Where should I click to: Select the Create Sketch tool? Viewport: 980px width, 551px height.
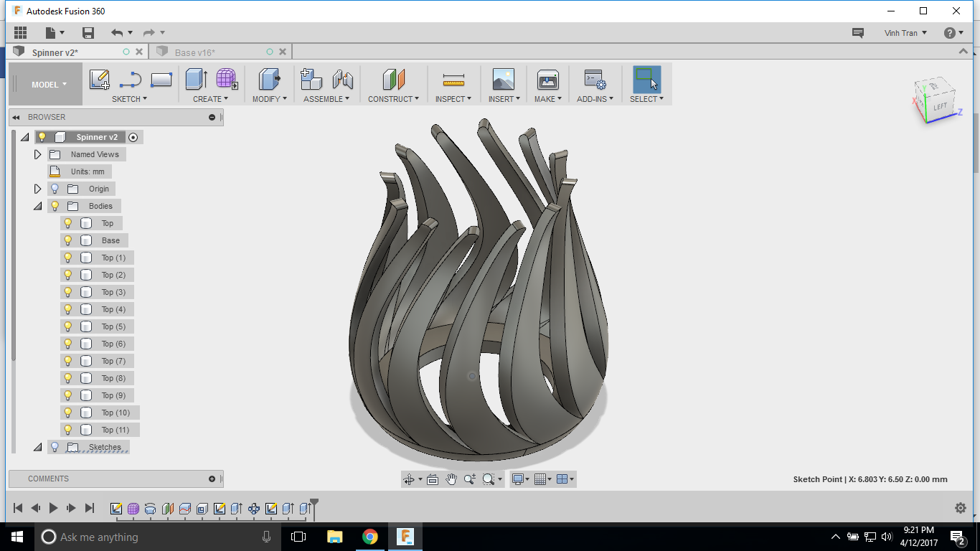click(99, 79)
